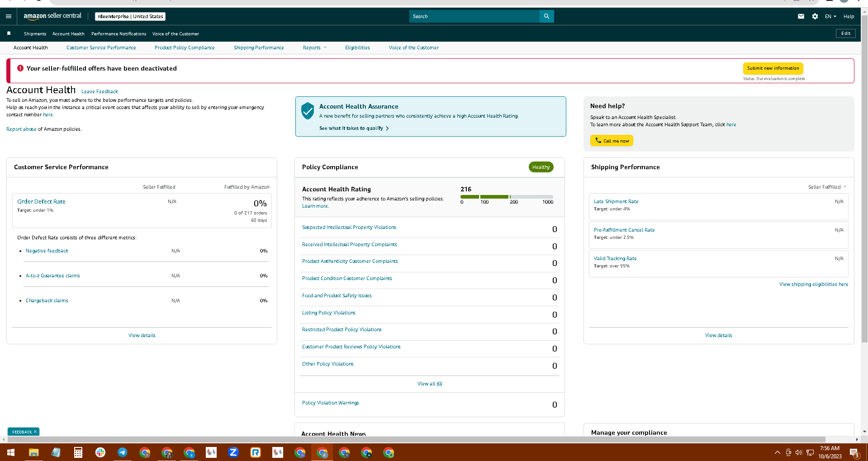Viewport: 868px width, 461px height.
Task: Click the Submit new information button
Action: pos(773,68)
